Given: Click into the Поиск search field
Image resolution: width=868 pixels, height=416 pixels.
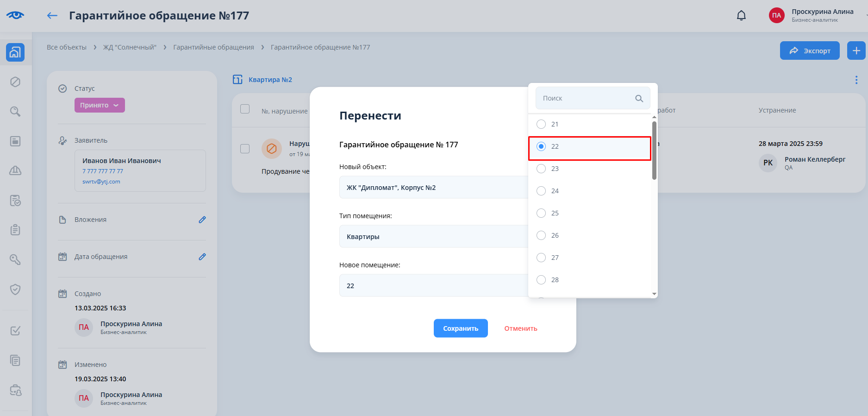Looking at the screenshot, I should click(586, 98).
